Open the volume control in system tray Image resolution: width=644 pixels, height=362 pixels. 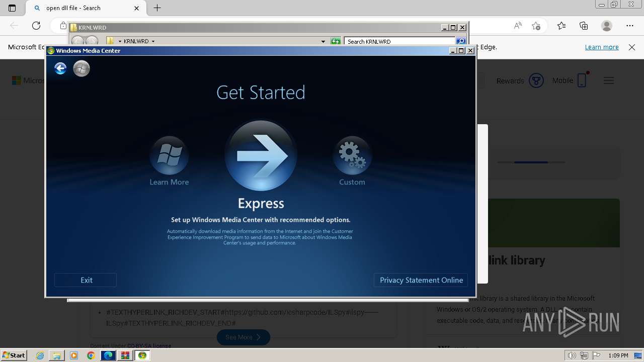[572, 355]
